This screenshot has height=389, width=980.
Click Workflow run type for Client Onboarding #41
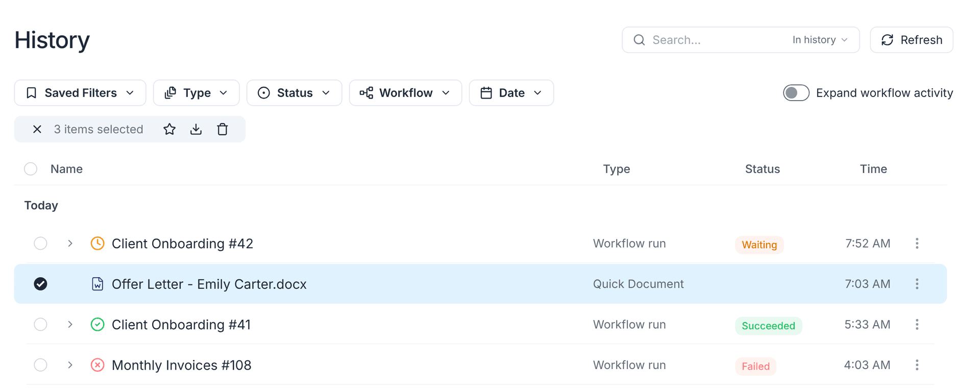(629, 324)
